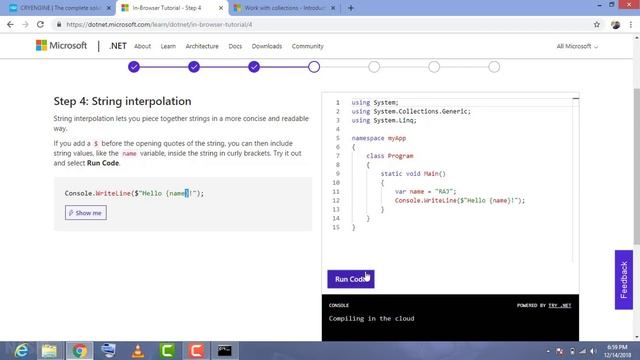Viewport: 640px width, 360px height.
Task: Go to tutorial step 1 circle
Action: 134,67
